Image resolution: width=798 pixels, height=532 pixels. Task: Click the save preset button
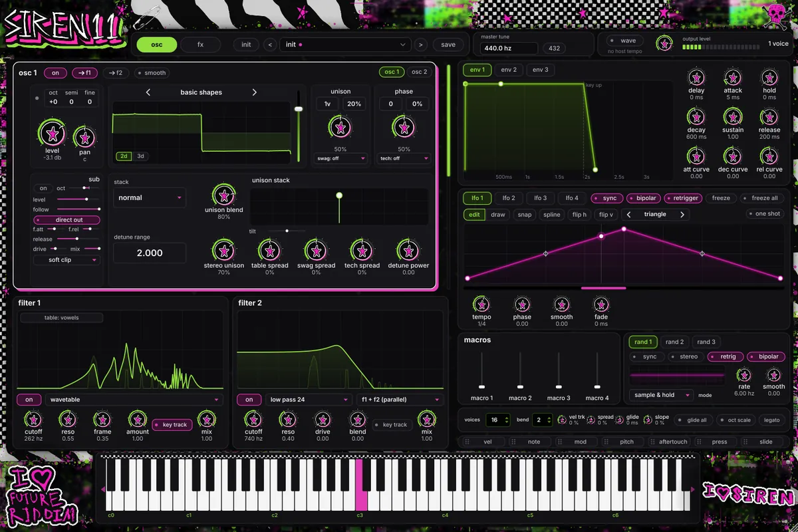[x=448, y=45]
